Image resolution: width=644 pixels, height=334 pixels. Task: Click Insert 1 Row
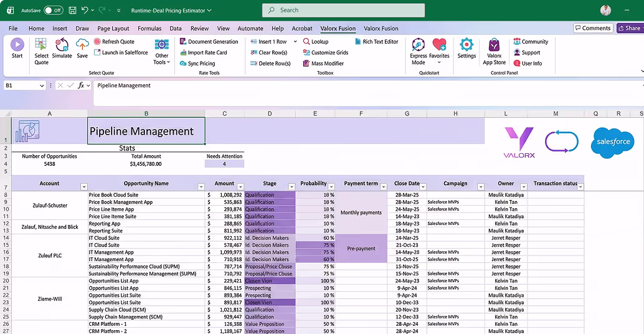268,42
